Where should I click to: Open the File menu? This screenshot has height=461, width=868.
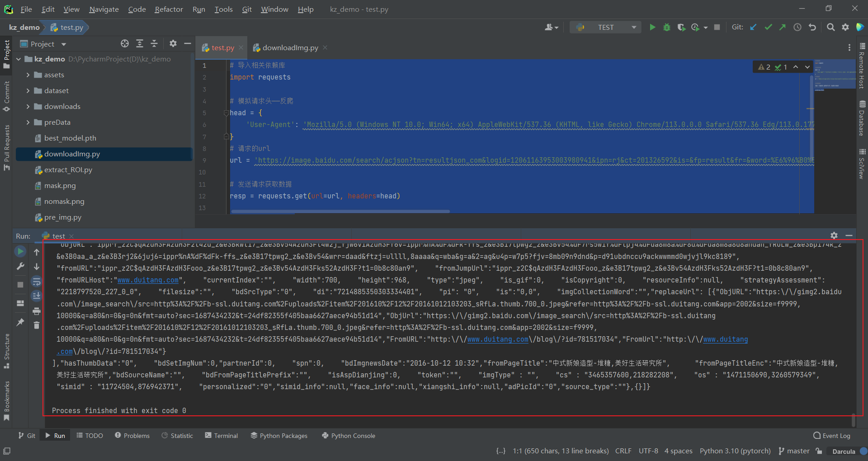coord(26,9)
